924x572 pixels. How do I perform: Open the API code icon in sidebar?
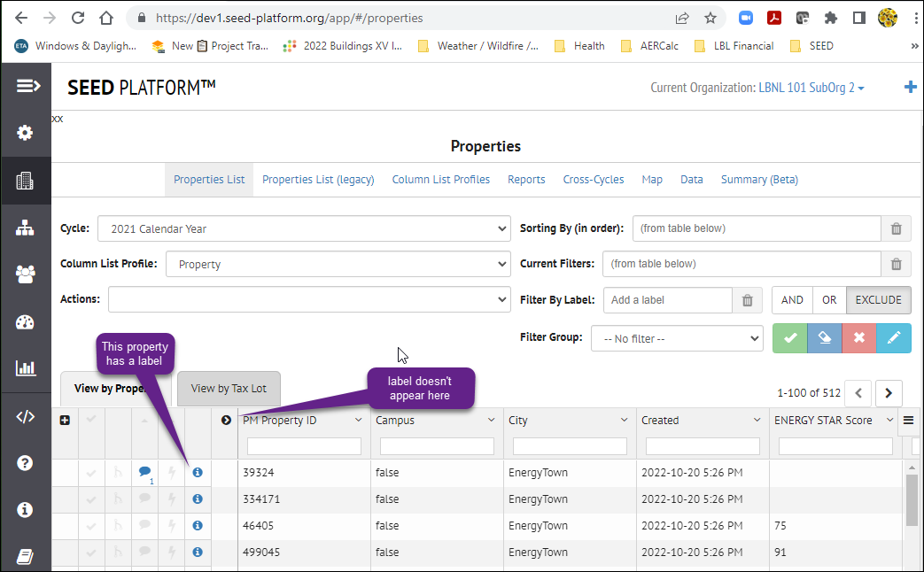point(25,417)
